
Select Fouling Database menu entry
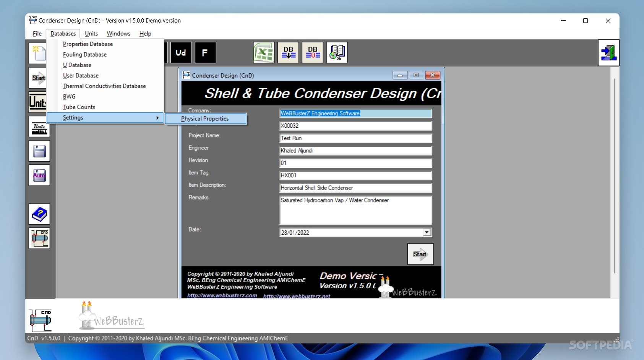coord(105,55)
